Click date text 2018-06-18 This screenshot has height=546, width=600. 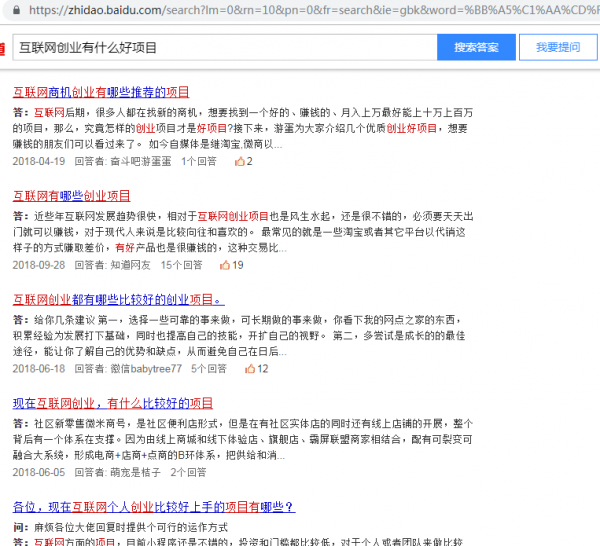(x=39, y=369)
